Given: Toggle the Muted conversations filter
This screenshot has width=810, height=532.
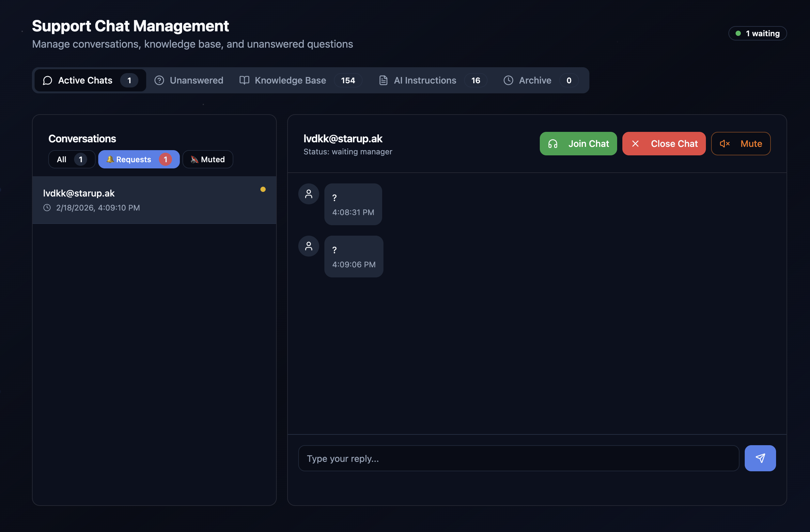Looking at the screenshot, I should point(208,159).
